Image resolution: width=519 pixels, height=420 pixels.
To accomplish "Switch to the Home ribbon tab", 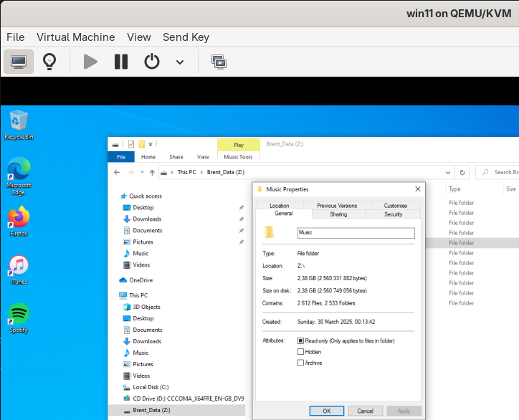I will click(148, 157).
